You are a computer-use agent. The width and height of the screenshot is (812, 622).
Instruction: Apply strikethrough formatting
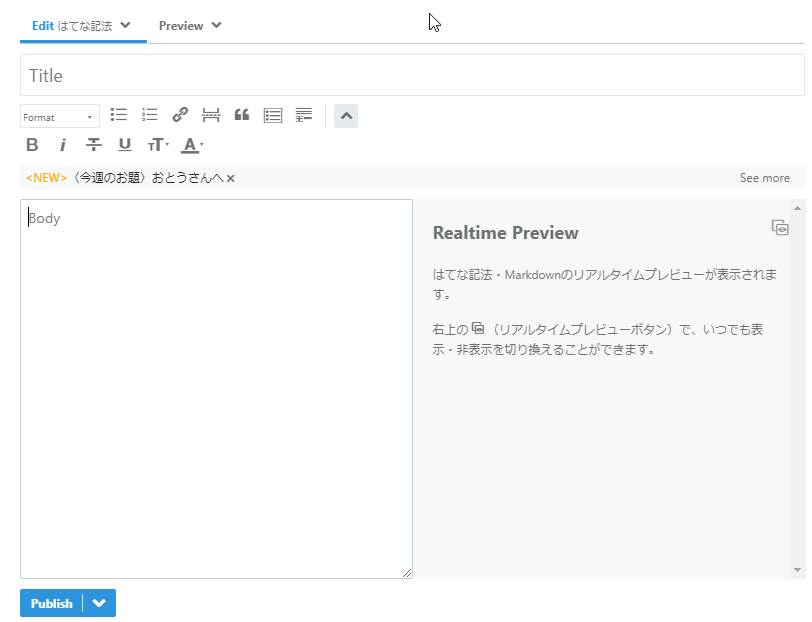coord(93,145)
